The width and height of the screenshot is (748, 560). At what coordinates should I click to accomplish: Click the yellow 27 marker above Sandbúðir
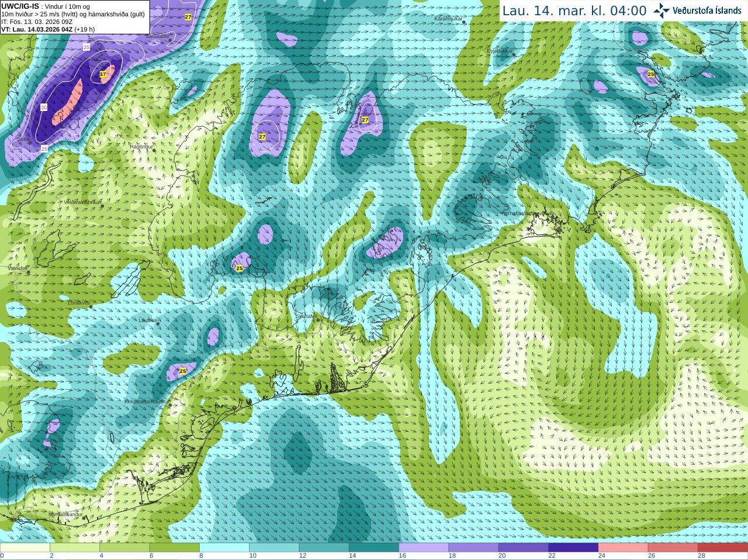(x=188, y=17)
